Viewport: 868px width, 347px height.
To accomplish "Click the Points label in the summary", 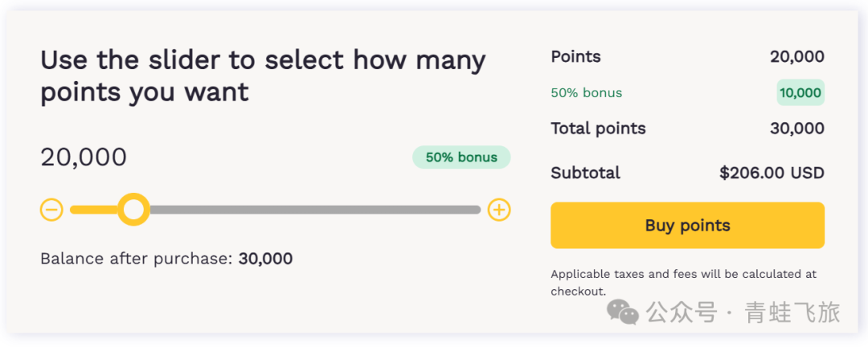I will tap(575, 56).
